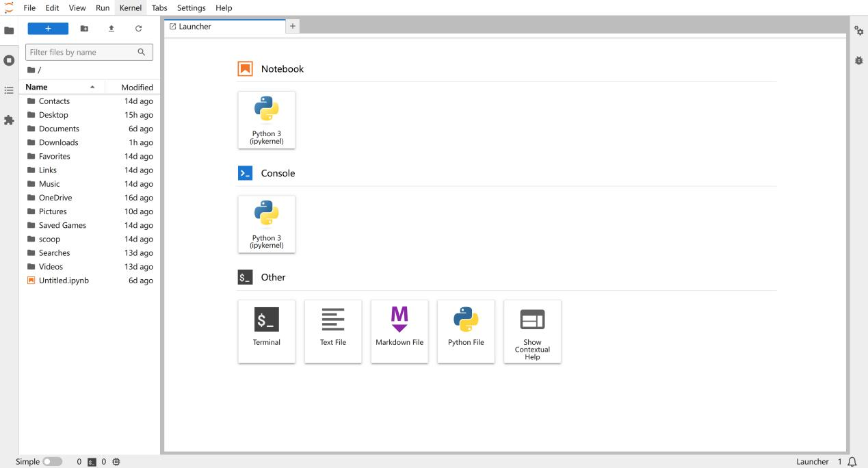The height and width of the screenshot is (468, 868).
Task: Click the '10d ago' modified time
Action: tap(139, 211)
